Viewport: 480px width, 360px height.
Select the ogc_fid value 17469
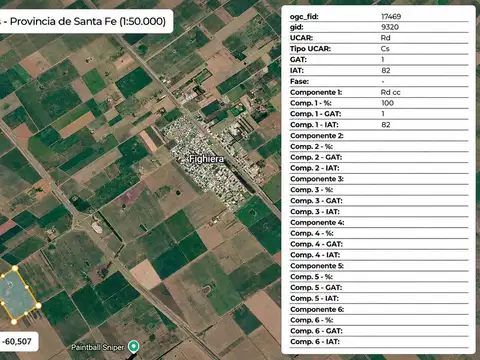tap(391, 16)
